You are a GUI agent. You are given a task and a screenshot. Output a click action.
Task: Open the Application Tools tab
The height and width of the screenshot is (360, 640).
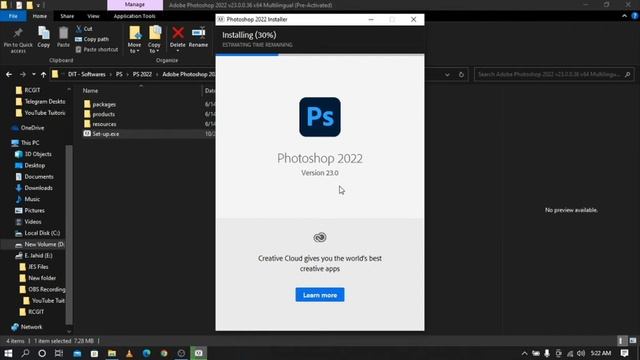click(x=135, y=16)
